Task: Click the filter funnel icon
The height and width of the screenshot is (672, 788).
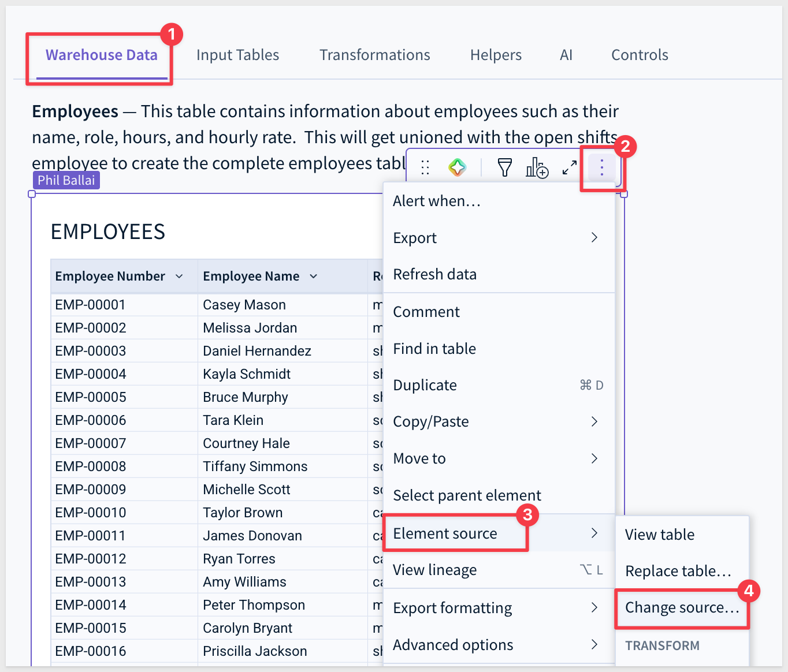Action: pos(505,167)
